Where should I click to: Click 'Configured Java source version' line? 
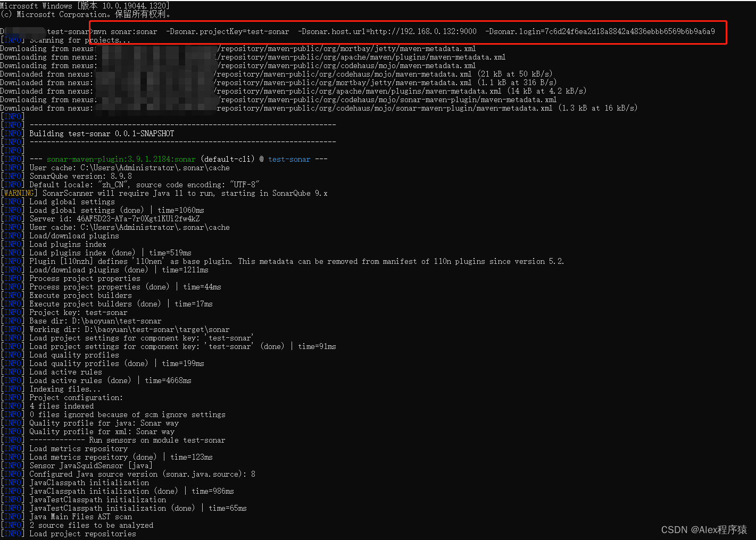[x=128, y=474]
